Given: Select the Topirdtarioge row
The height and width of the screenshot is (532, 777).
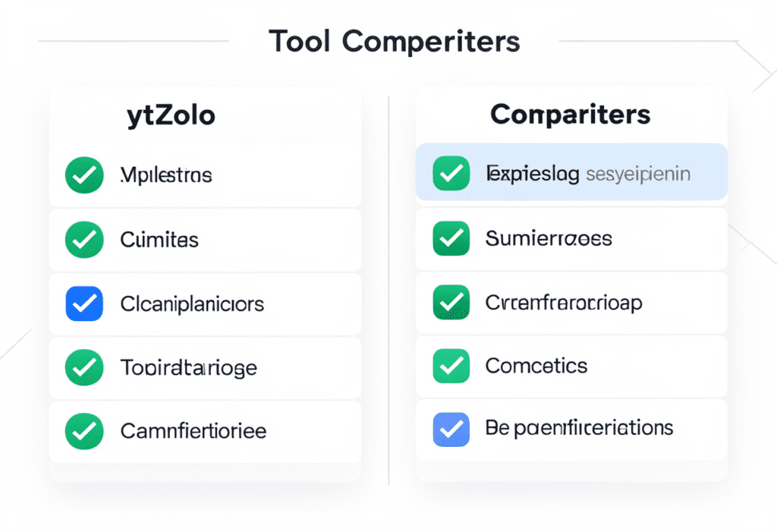Looking at the screenshot, I should click(x=189, y=369).
